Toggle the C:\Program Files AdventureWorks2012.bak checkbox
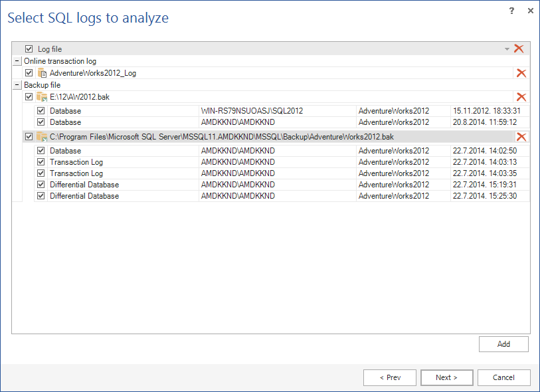The height and width of the screenshot is (392, 540). pyautogui.click(x=29, y=137)
